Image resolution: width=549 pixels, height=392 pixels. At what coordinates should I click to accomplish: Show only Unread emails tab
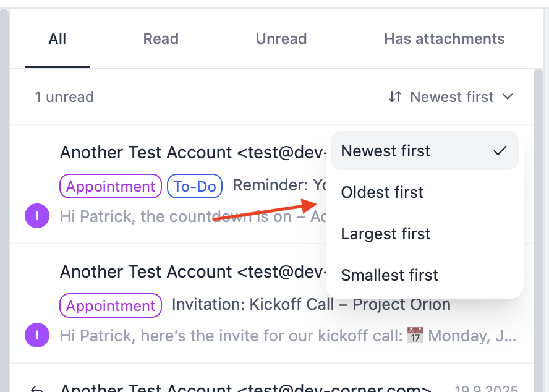point(281,39)
